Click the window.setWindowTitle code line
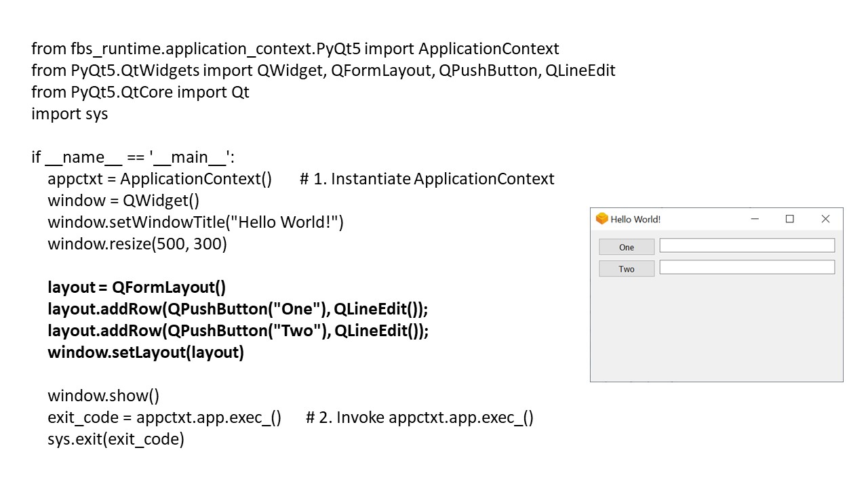 [x=195, y=222]
